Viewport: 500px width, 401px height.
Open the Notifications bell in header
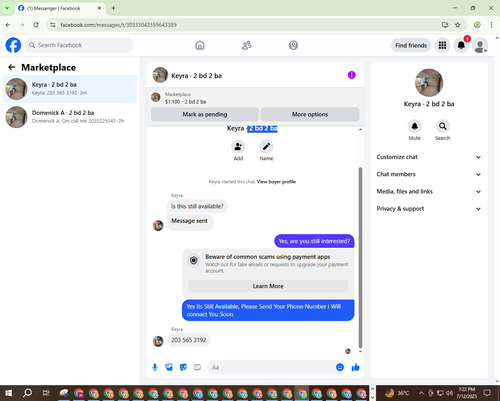click(x=461, y=45)
